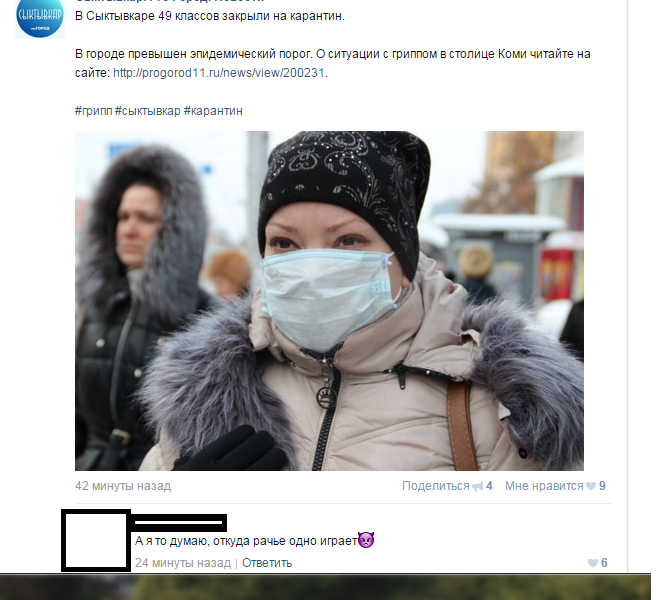This screenshot has height=600, width=671.
Task: Open the next post image below the comment
Action: pyautogui.click(x=325, y=587)
